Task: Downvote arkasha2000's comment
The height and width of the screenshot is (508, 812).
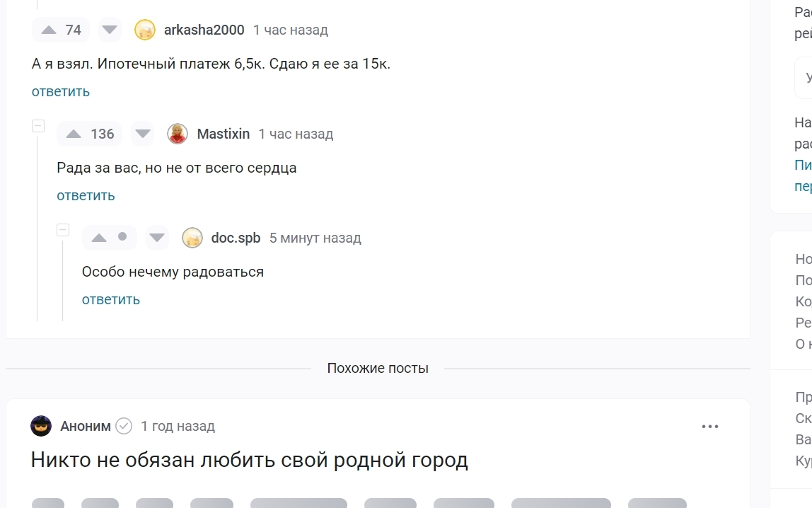Action: (110, 30)
